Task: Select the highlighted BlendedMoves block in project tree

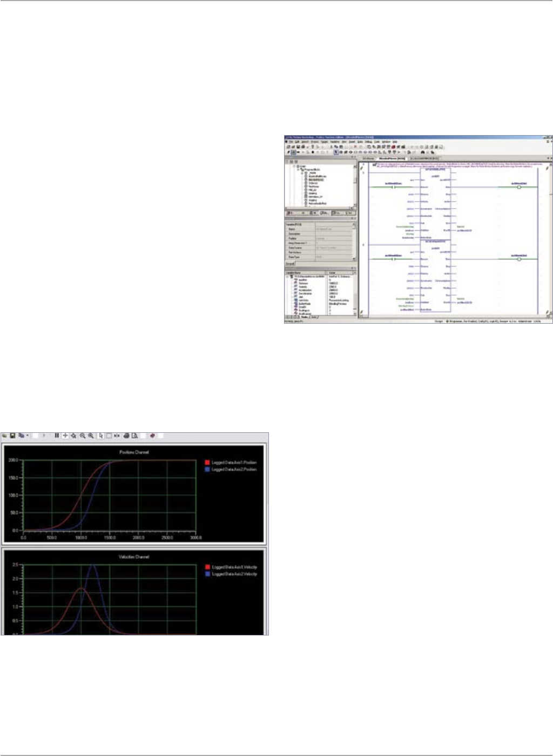Action: 318,179
